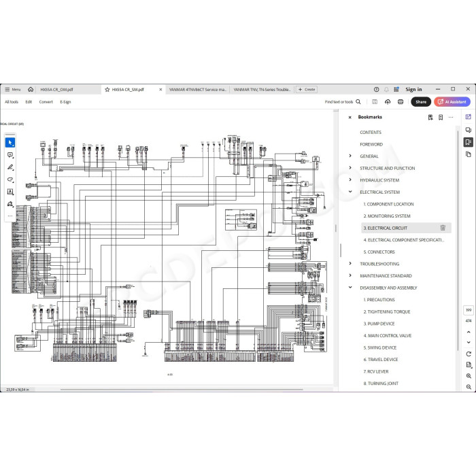Collapse DISASSEMBLY AND ASSEMBLY bookmark
Viewport: 476px width, 476px height.
point(350,288)
